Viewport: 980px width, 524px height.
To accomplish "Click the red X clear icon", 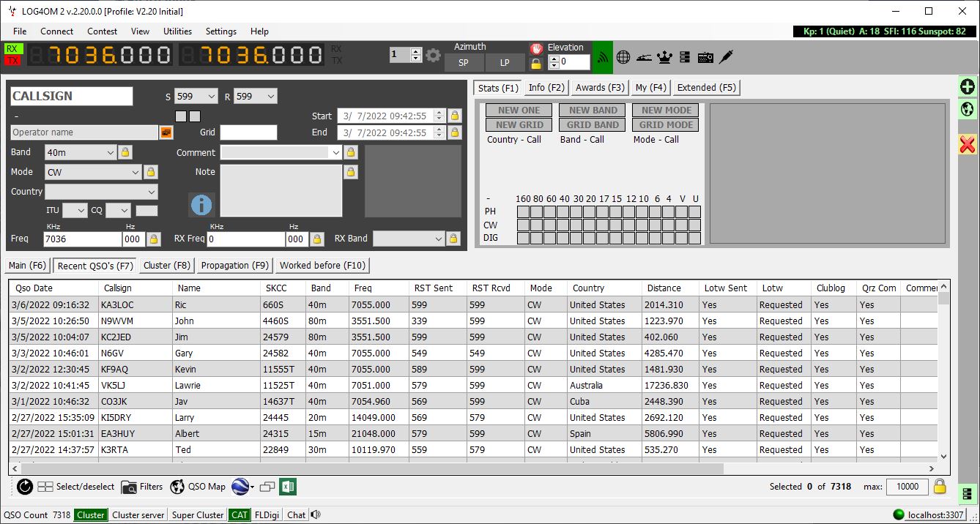I will click(968, 144).
